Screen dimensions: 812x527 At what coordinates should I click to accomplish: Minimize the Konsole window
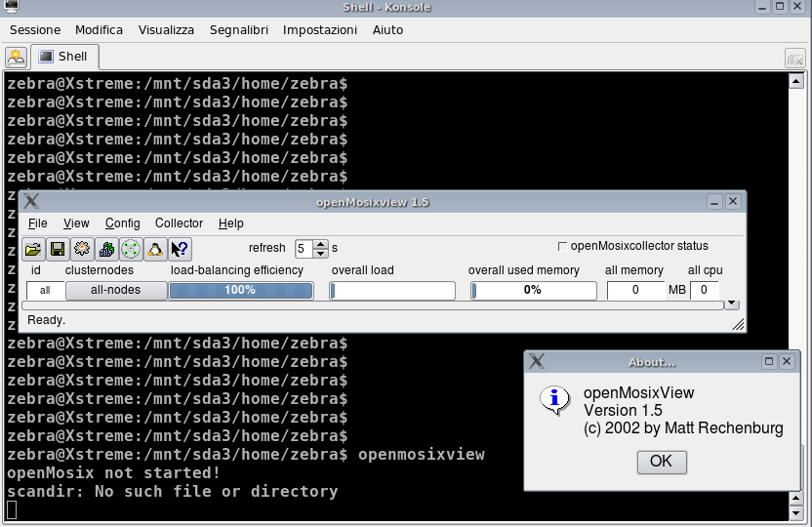[762, 7]
